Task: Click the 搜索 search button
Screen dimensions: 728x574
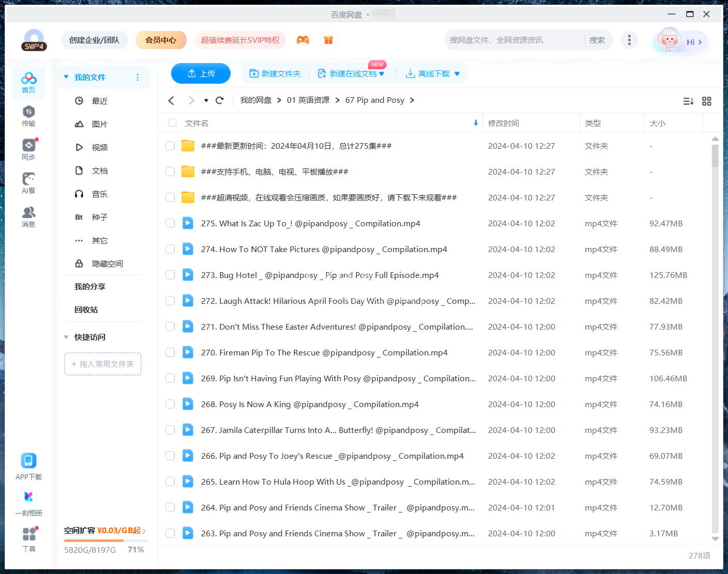Action: coord(597,40)
